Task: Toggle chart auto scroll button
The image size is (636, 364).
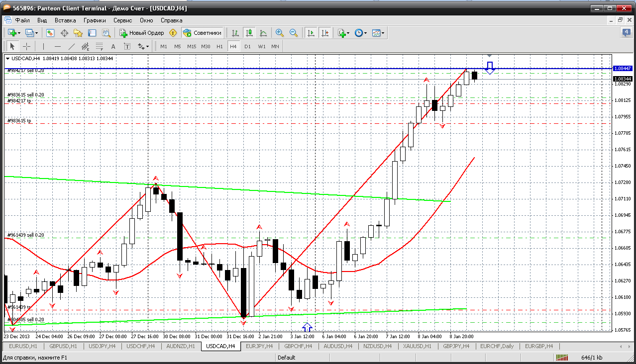Action: click(x=311, y=33)
